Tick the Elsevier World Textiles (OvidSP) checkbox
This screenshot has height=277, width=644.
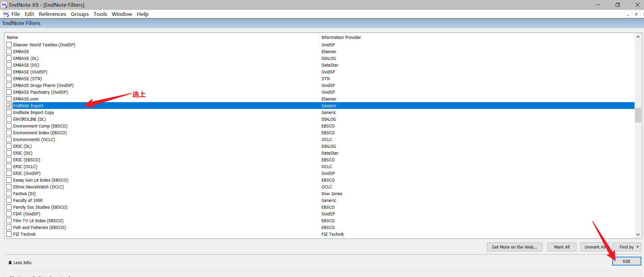point(9,45)
